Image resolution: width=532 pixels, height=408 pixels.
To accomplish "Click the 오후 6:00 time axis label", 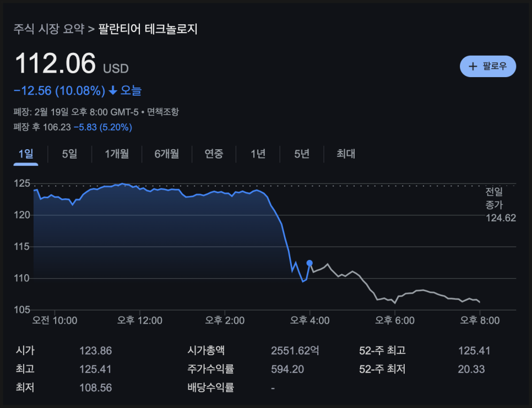I will point(394,320).
